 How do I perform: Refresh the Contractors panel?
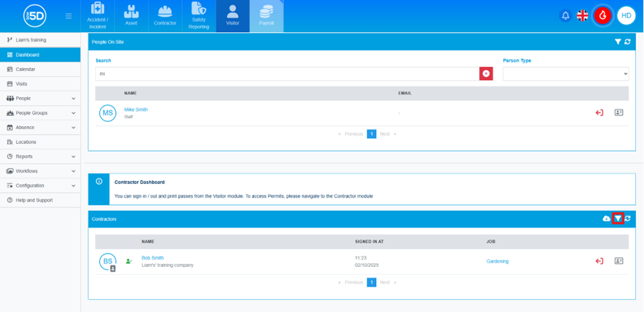(x=628, y=219)
